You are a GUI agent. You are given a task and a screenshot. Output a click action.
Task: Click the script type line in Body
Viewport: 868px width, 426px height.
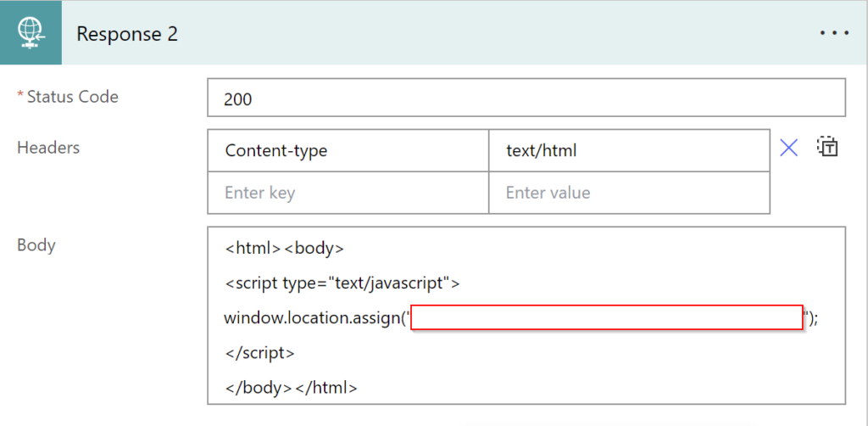pyautogui.click(x=342, y=283)
